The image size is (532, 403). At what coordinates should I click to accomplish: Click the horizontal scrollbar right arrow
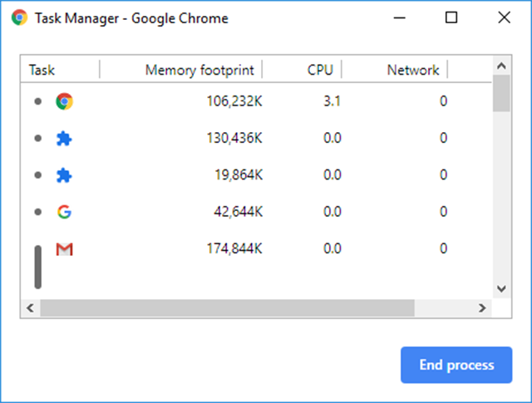[x=482, y=308]
